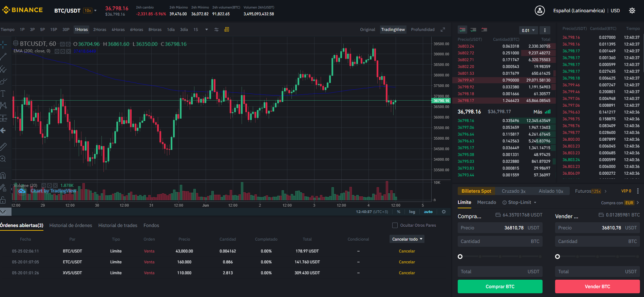Open settings gear in top header

click(x=632, y=11)
